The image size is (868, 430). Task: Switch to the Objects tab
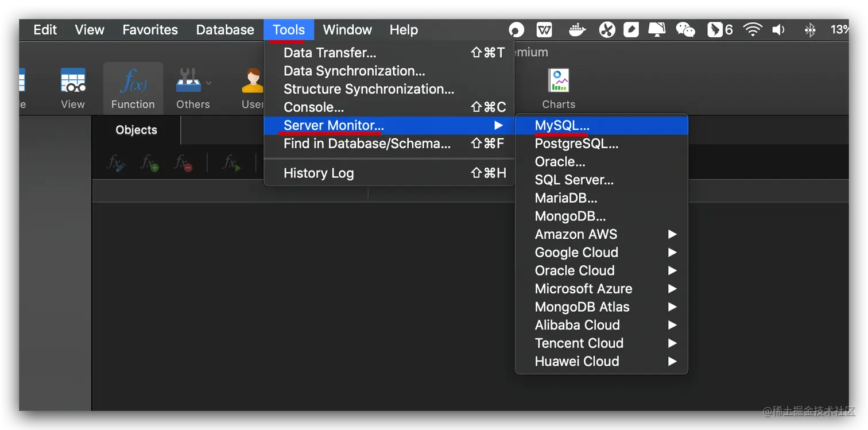[137, 130]
